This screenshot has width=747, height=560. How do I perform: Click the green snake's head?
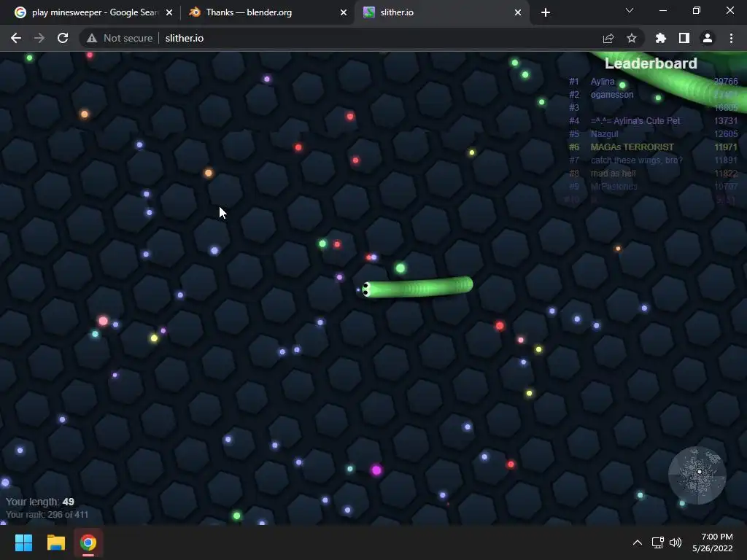click(366, 289)
